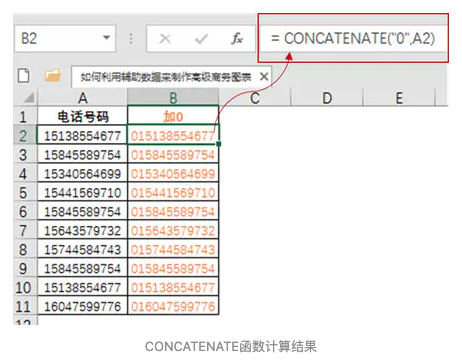Select row 2 header
The image size is (462, 361).
(x=25, y=135)
